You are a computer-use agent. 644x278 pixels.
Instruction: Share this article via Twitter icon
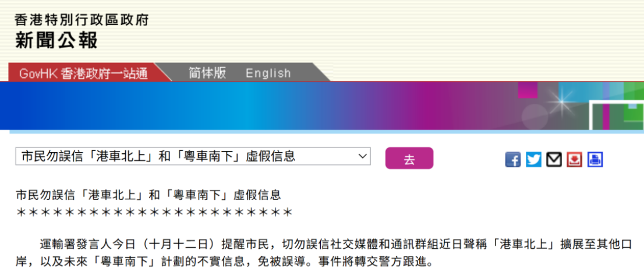pyautogui.click(x=533, y=160)
